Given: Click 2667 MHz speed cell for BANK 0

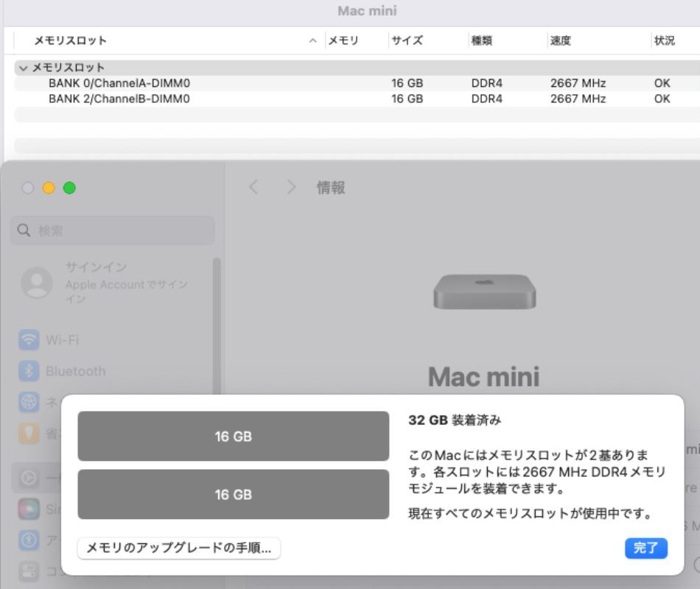Looking at the screenshot, I should click(x=578, y=83).
